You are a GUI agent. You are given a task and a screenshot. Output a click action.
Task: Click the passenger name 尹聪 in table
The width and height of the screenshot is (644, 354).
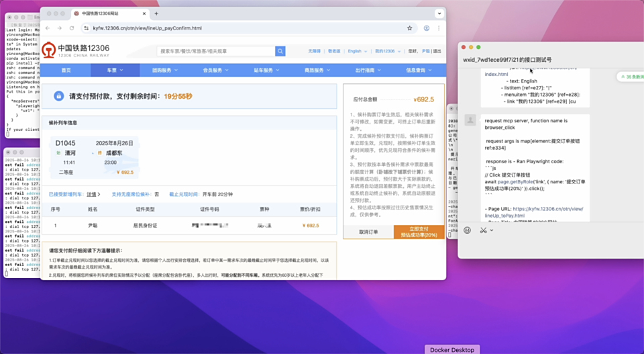click(93, 225)
